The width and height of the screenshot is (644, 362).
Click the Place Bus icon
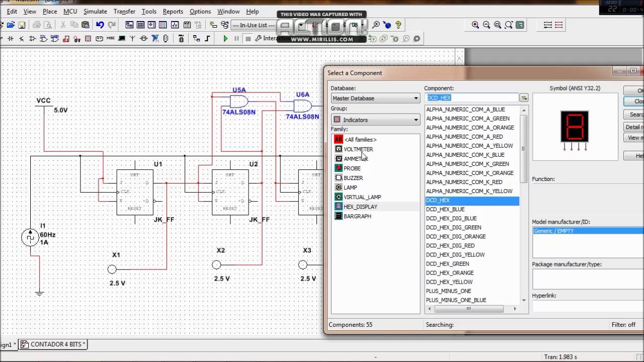pos(207,38)
